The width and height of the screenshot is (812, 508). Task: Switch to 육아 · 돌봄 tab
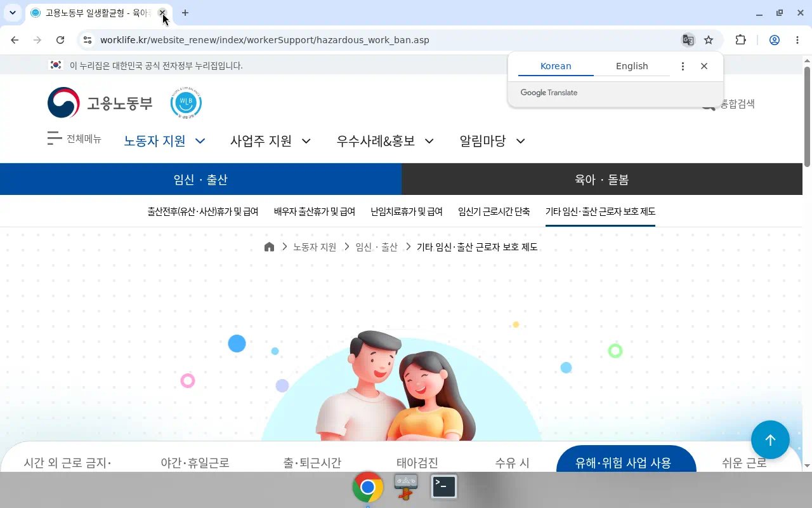pos(601,179)
